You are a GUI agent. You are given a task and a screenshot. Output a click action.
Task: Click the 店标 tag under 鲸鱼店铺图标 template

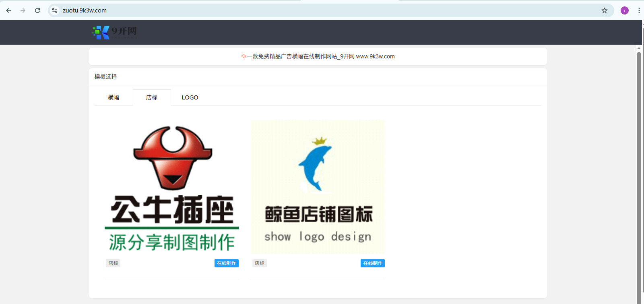pyautogui.click(x=260, y=263)
